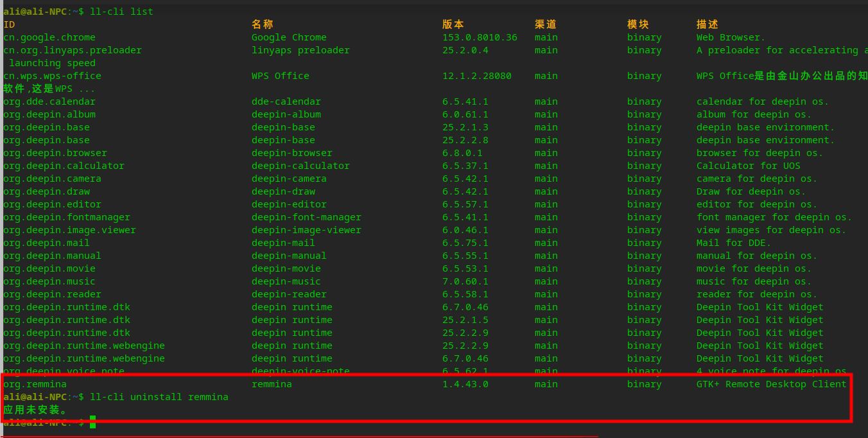Click the 'linyaps preloader' name
This screenshot has height=438, width=868.
click(x=300, y=50)
